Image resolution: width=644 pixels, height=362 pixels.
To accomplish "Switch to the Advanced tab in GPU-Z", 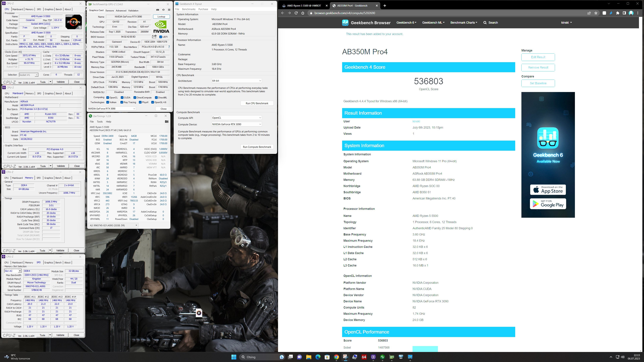I will coord(121,11).
